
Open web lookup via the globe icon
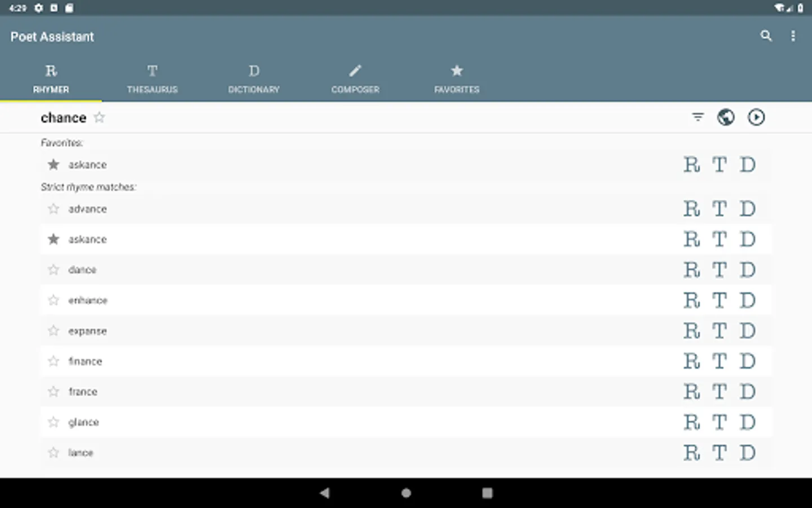click(726, 117)
